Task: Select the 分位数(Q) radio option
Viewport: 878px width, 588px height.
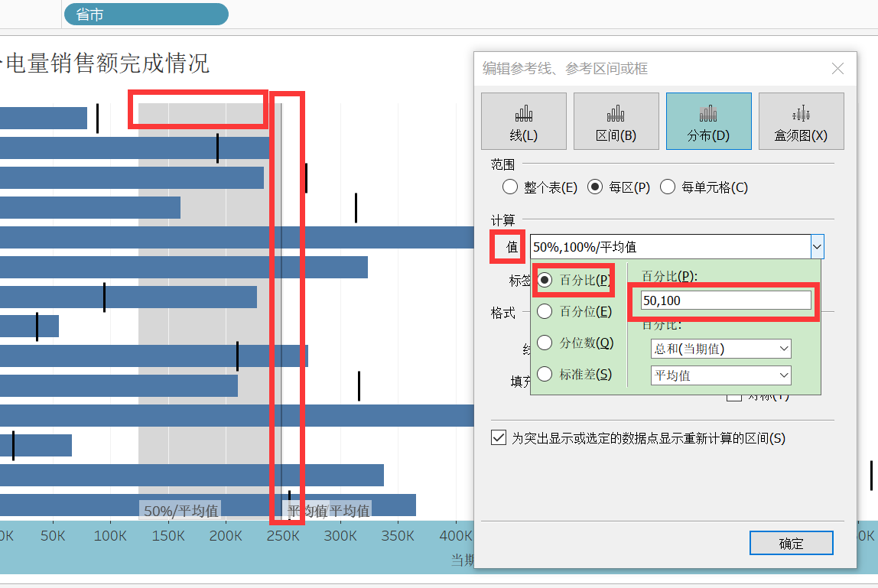Action: (545, 342)
